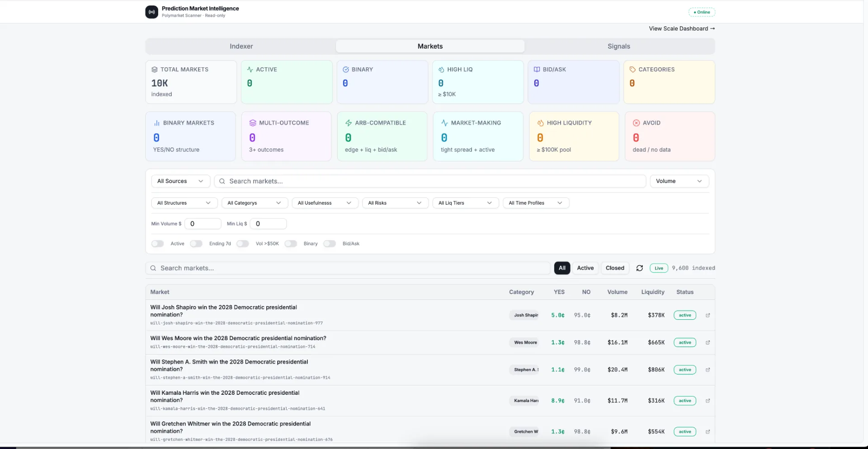Screen dimensions: 868x449
Task: Filter by Active status button
Action: (x=585, y=268)
